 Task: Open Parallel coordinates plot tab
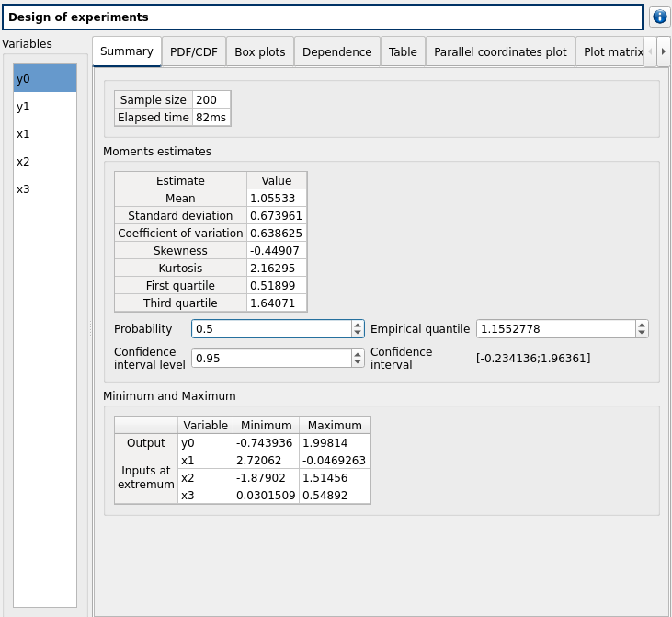click(x=500, y=52)
